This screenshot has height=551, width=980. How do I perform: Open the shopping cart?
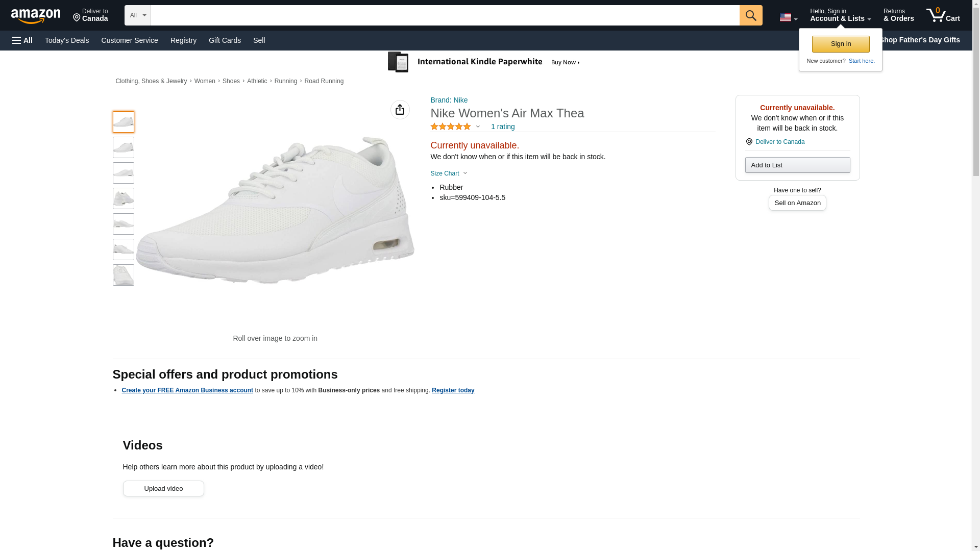[x=943, y=15]
